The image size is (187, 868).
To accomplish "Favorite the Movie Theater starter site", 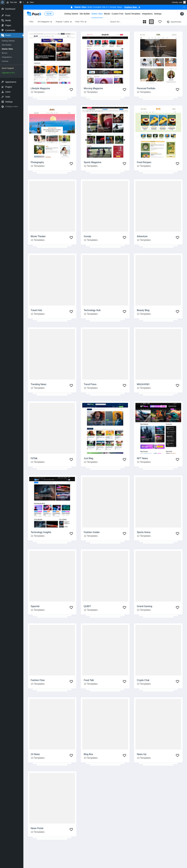I will point(71,238).
